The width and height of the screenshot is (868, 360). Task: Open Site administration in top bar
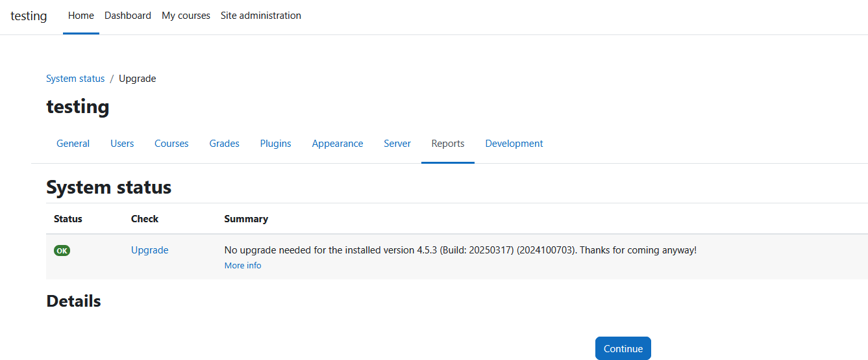coord(261,16)
